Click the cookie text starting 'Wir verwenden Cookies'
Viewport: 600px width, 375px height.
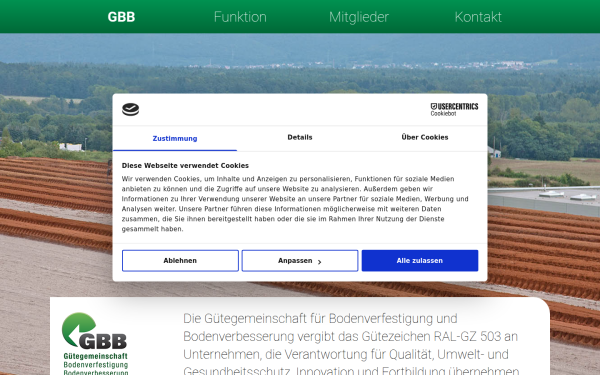click(295, 204)
